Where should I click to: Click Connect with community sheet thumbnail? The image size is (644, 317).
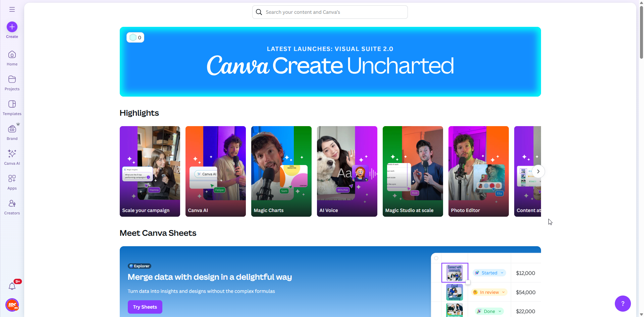(454, 273)
